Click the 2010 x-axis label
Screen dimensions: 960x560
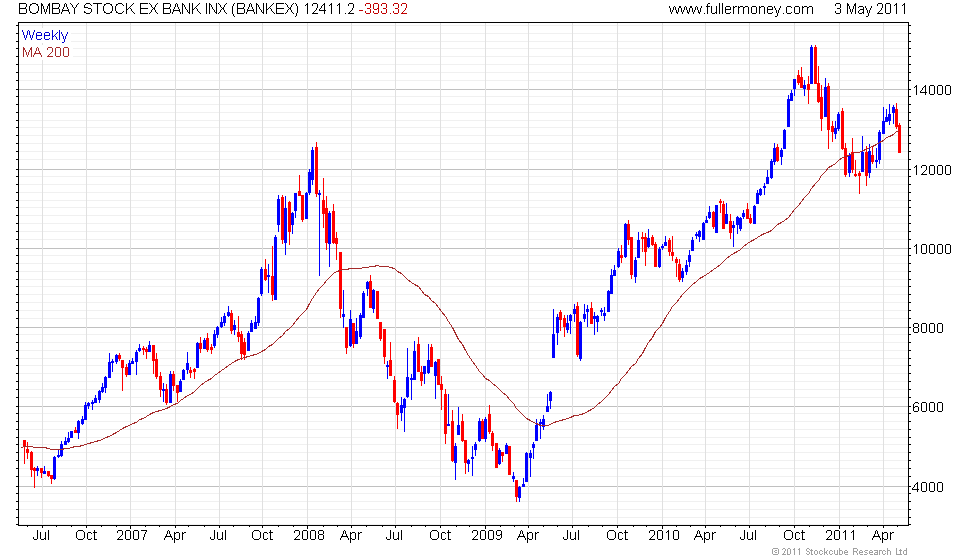pyautogui.click(x=664, y=536)
